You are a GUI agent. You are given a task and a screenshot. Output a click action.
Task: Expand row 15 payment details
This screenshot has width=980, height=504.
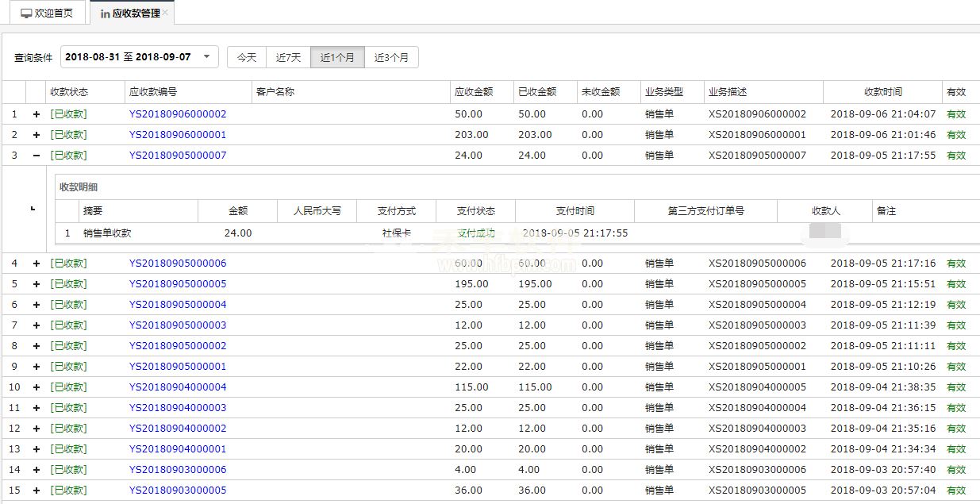[37, 491]
